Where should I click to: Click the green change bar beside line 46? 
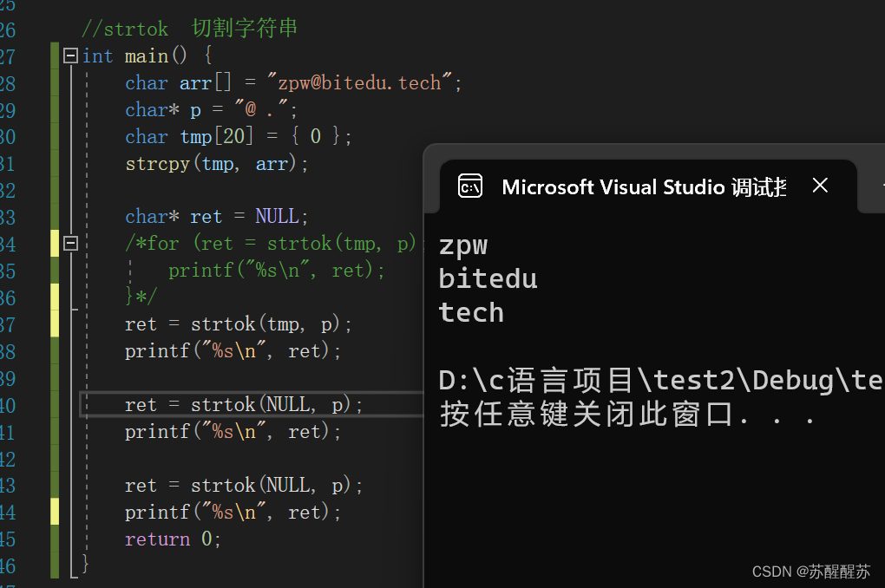(x=55, y=565)
